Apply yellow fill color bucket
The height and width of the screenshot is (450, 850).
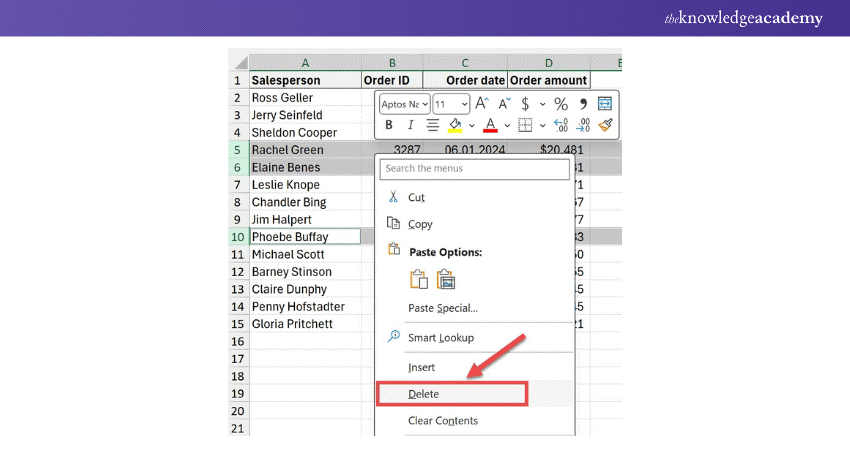point(455,125)
